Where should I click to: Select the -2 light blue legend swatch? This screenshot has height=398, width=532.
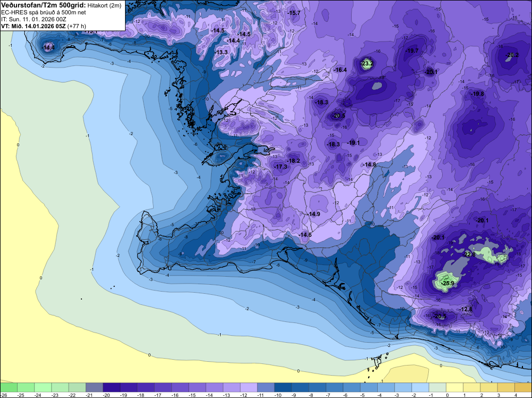pos(420,387)
